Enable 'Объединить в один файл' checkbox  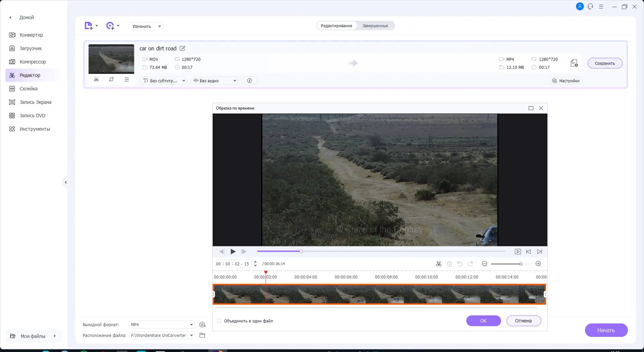click(219, 321)
